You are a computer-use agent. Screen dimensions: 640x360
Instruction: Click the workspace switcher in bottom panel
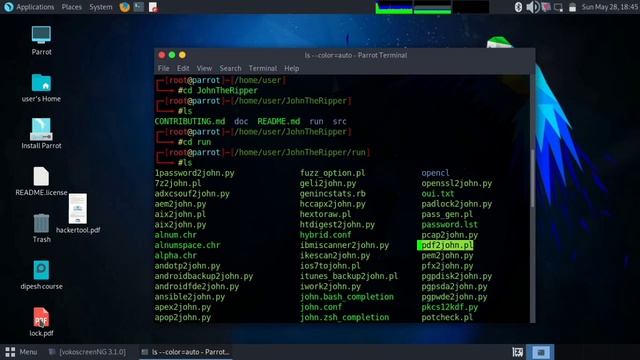tap(541, 352)
